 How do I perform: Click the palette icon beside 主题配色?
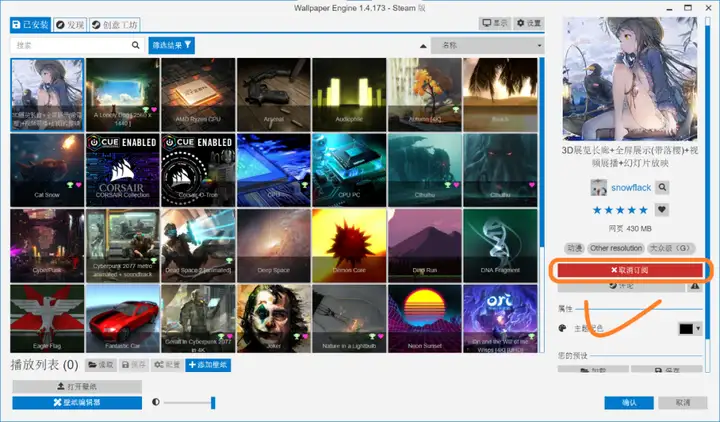(562, 328)
